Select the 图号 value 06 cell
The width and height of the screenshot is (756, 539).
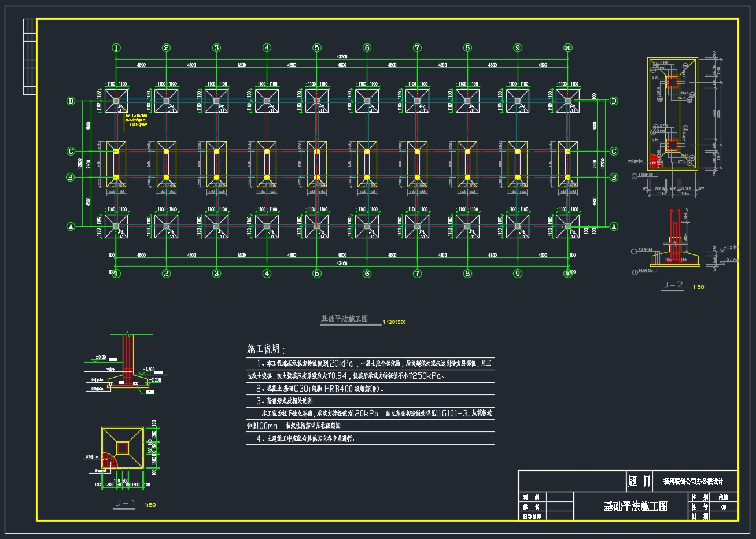pyautogui.click(x=723, y=507)
